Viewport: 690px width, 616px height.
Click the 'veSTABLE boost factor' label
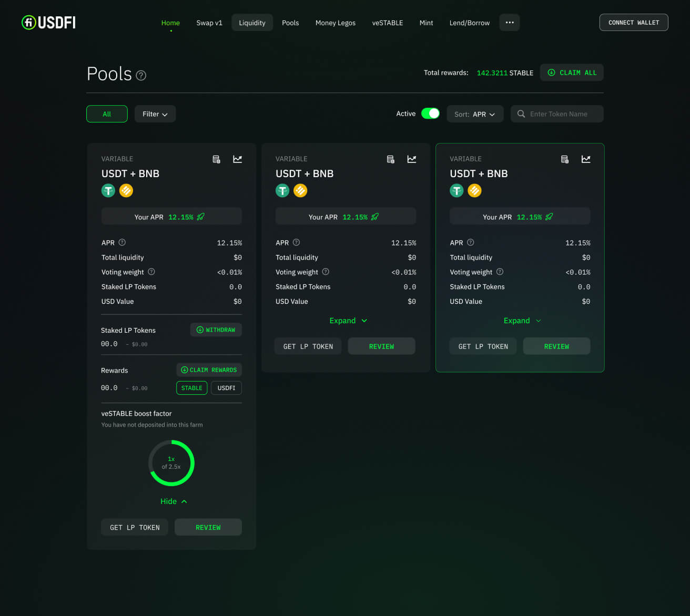pos(136,414)
